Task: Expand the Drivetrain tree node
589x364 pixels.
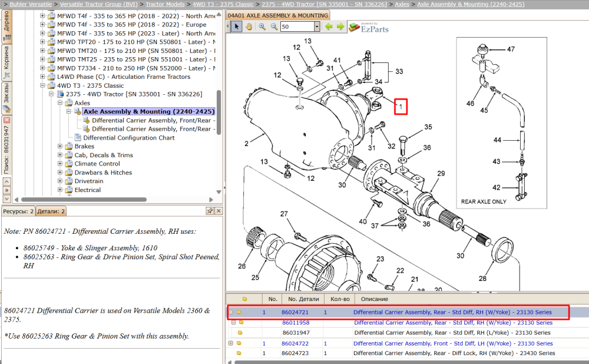Action: 59,181
